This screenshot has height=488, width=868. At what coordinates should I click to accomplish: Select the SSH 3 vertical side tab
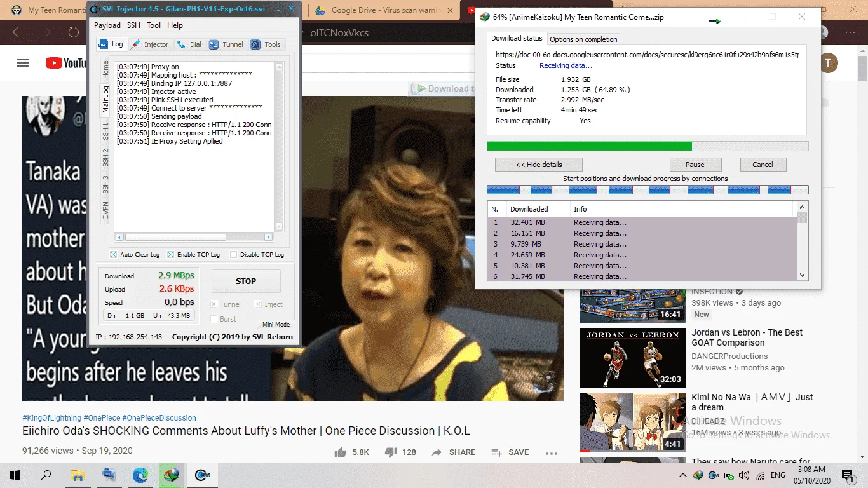coord(105,184)
